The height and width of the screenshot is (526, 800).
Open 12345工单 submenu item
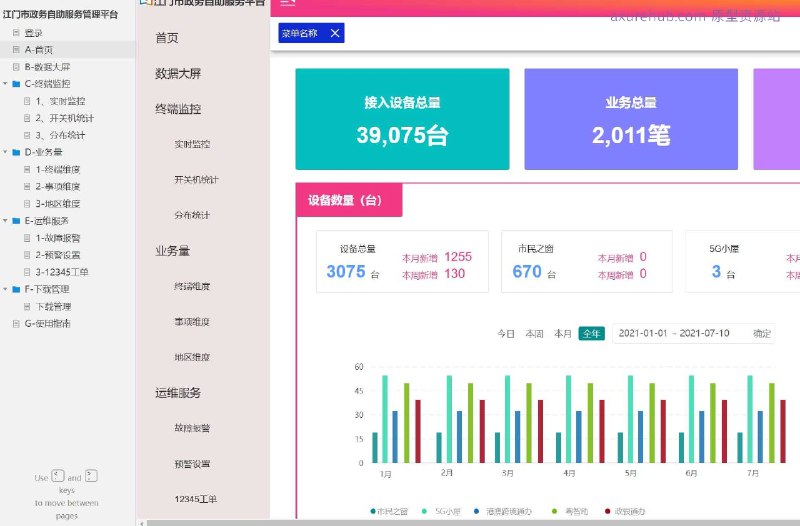click(195, 499)
